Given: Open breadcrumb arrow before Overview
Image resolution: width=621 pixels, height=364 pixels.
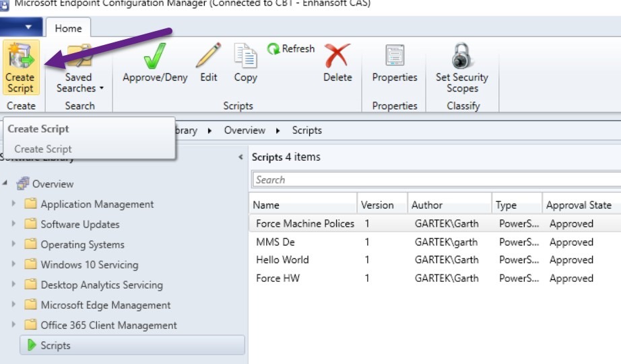Looking at the screenshot, I should [209, 131].
